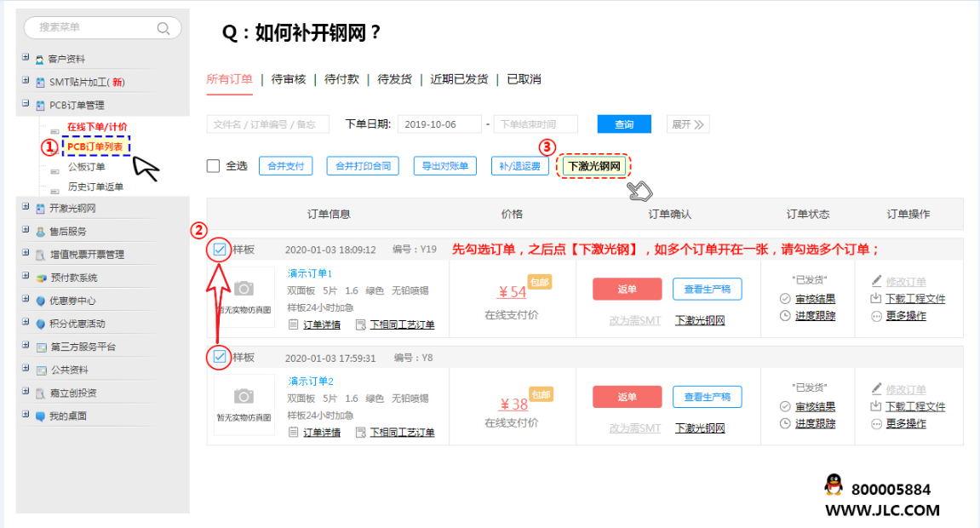The height and width of the screenshot is (528, 980).
Task: Open the 近期已发货 tab
Action: pyautogui.click(x=459, y=79)
